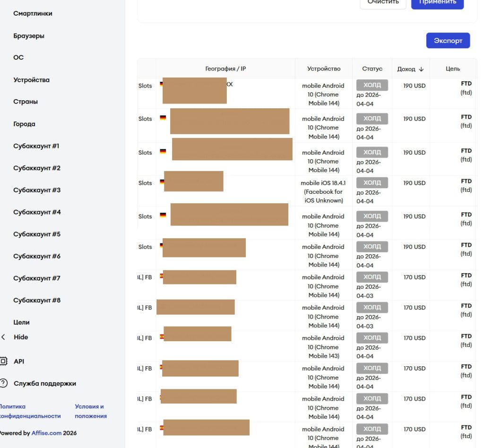
Task: Click the support question mark icon
Action: tap(3, 384)
